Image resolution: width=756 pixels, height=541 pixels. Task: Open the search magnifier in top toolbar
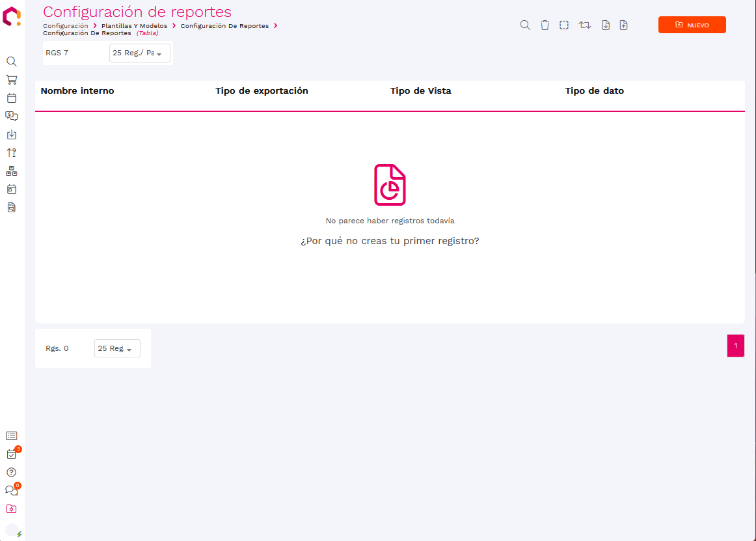[525, 25]
